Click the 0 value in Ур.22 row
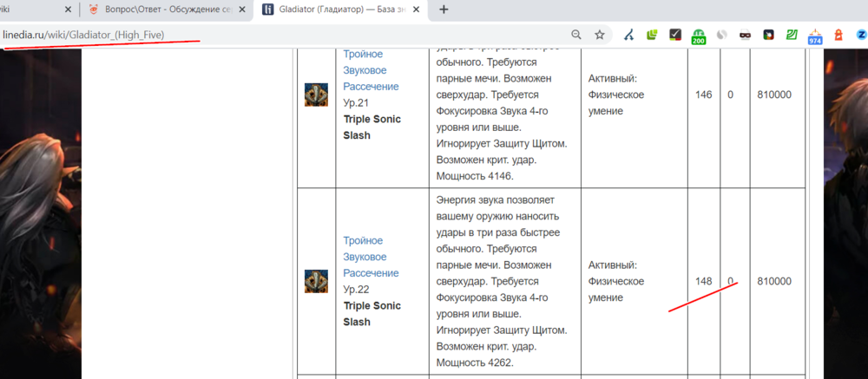 point(730,281)
